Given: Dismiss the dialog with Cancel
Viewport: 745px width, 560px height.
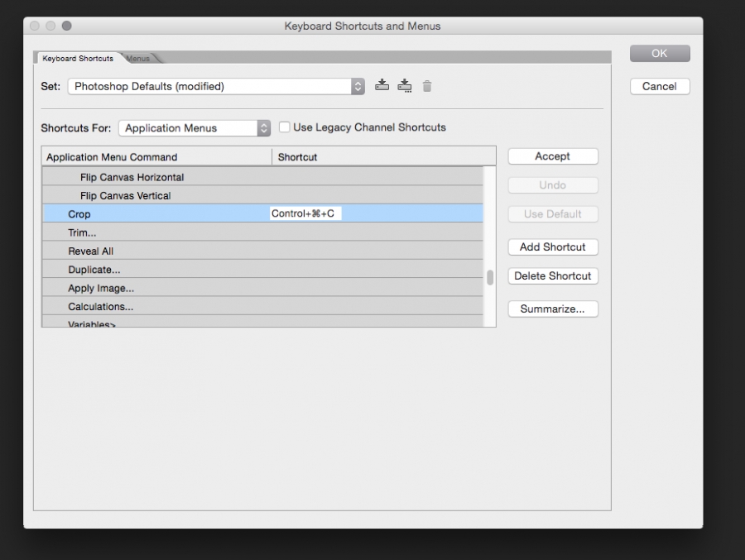Looking at the screenshot, I should tap(659, 85).
